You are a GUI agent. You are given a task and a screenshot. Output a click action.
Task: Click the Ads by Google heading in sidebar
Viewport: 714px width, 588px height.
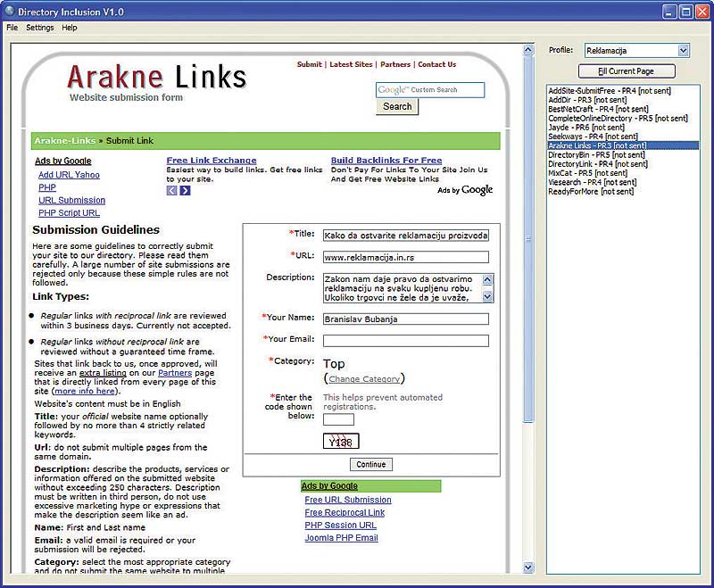[x=62, y=161]
